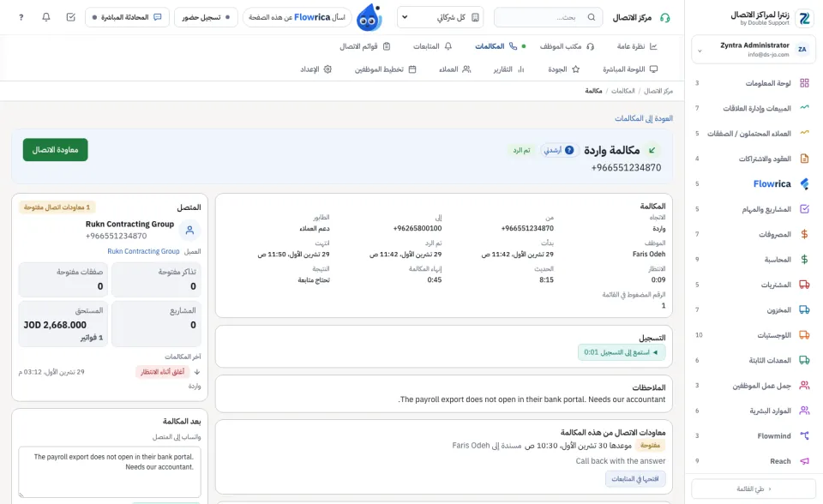Open المشاريع والمهام in sidebar

754,209
